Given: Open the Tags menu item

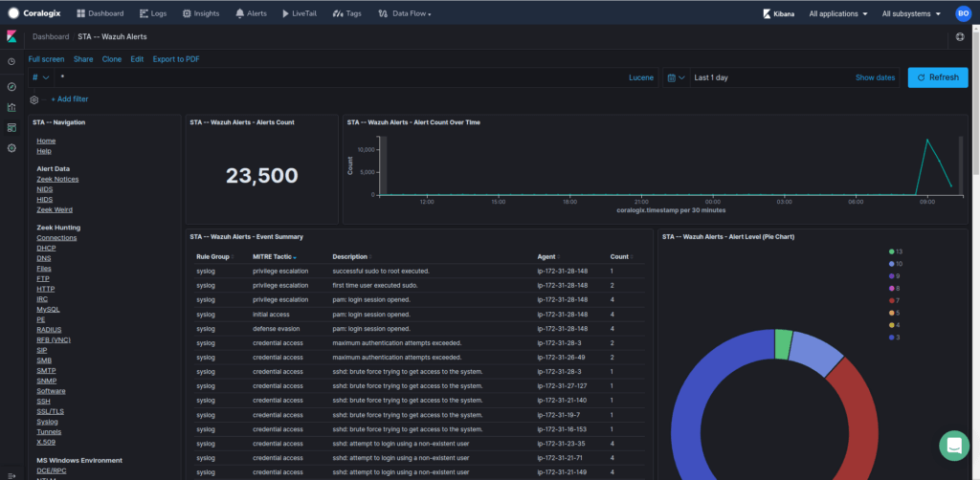Looking at the screenshot, I should tap(346, 13).
